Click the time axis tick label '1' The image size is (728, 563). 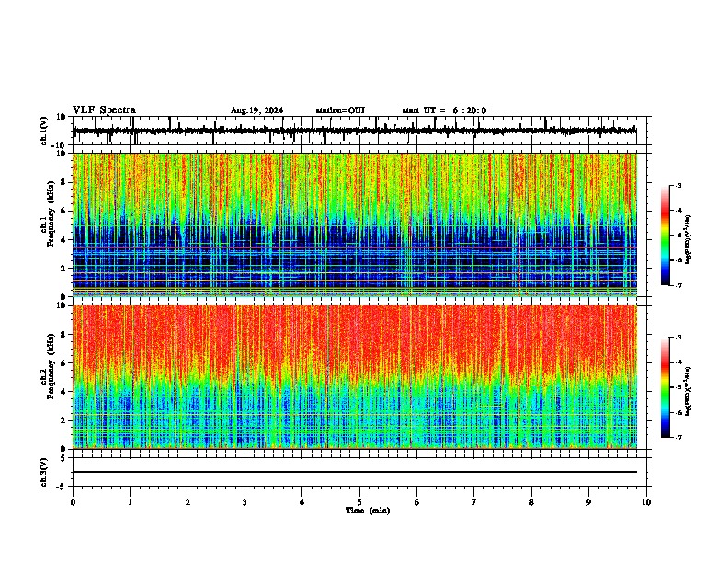point(130,502)
